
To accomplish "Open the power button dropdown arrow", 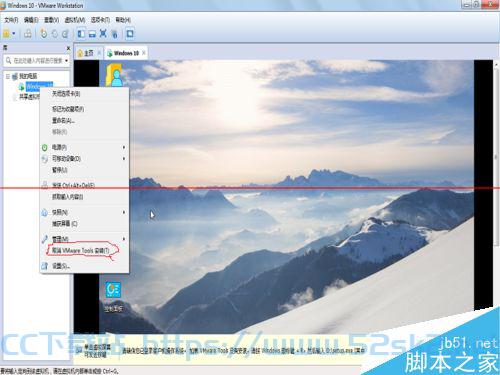I will (x=14, y=34).
